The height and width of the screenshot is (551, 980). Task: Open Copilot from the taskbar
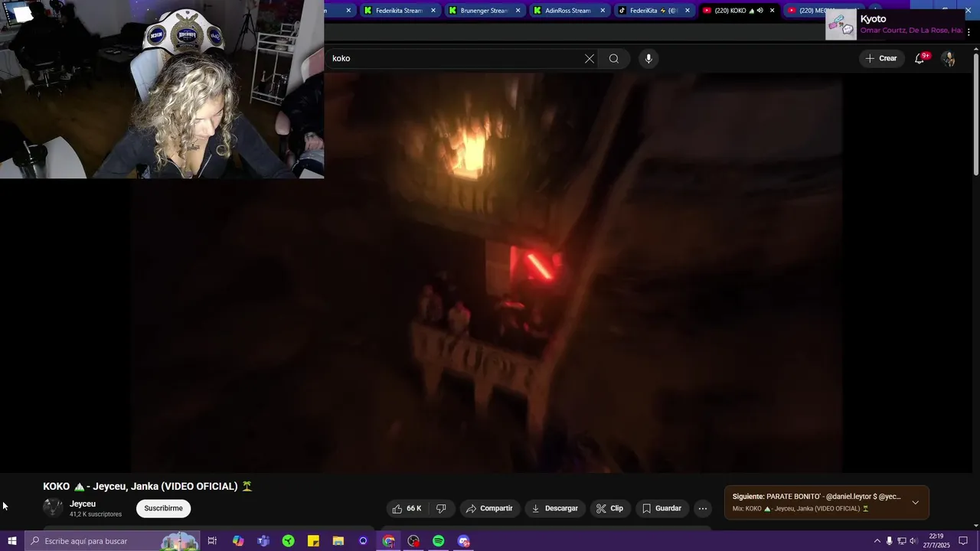238,541
